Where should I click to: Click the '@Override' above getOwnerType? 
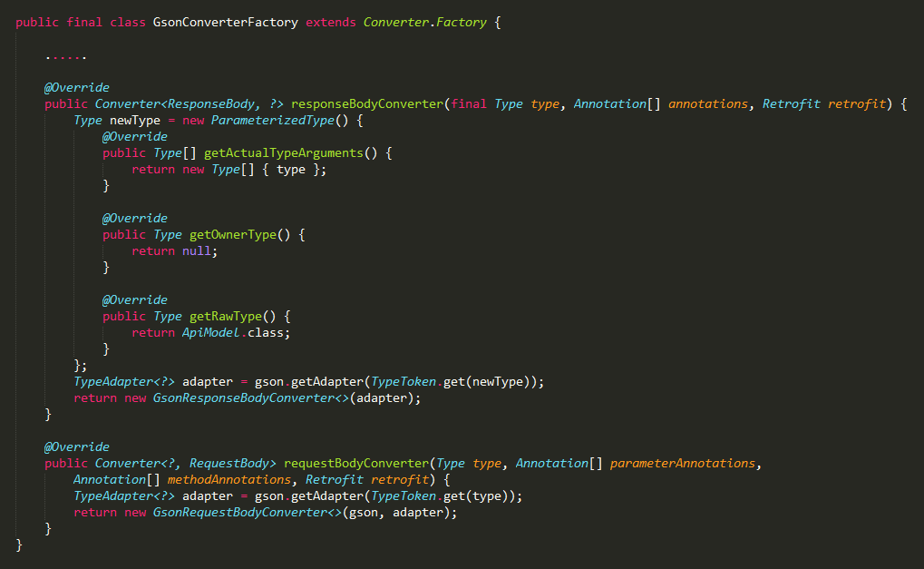pyautogui.click(x=135, y=218)
